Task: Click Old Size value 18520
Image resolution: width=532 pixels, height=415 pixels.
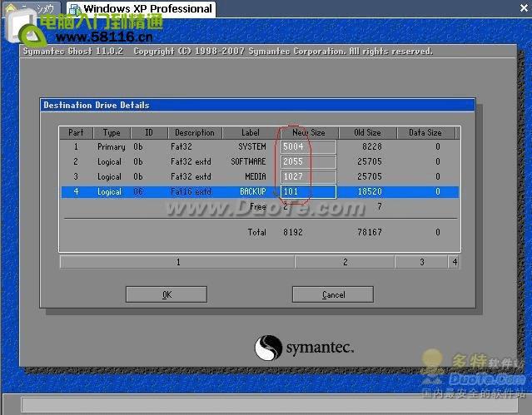Action: (370, 191)
